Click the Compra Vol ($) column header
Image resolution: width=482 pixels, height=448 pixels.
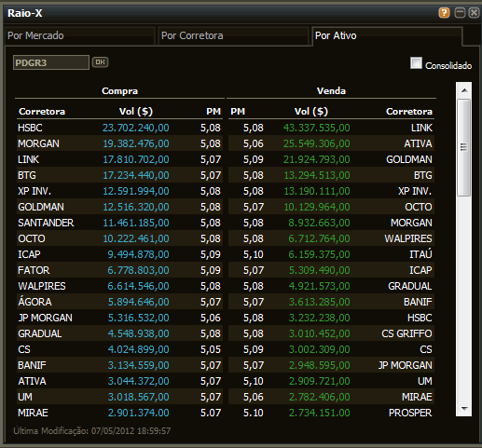[x=136, y=112]
